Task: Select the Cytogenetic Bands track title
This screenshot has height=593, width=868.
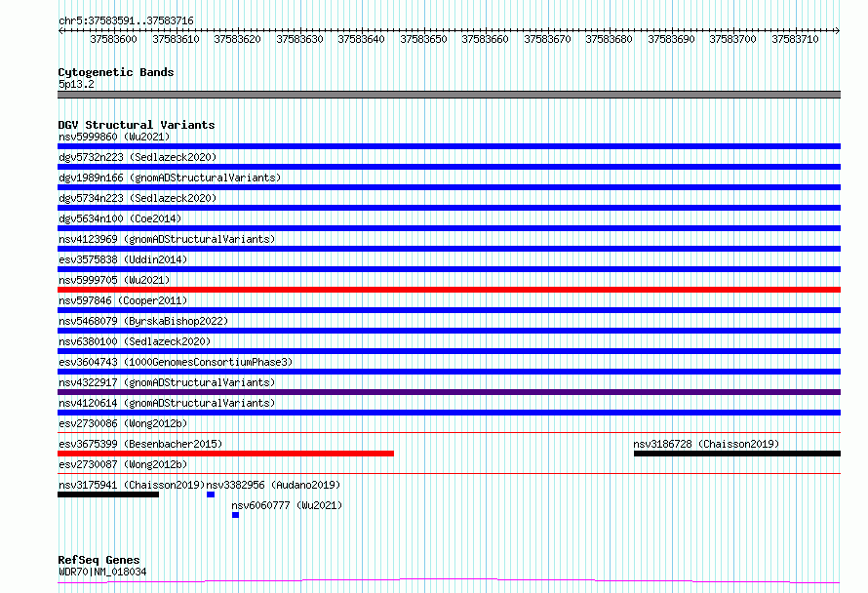Action: tap(116, 72)
